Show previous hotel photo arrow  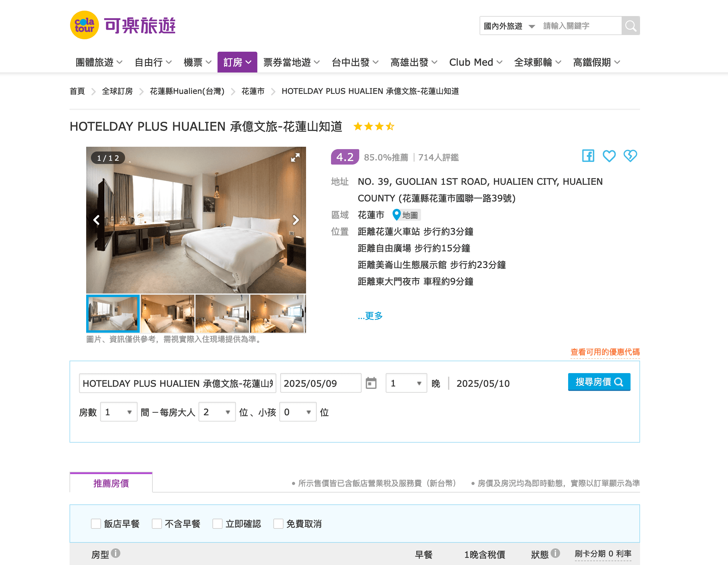point(96,220)
